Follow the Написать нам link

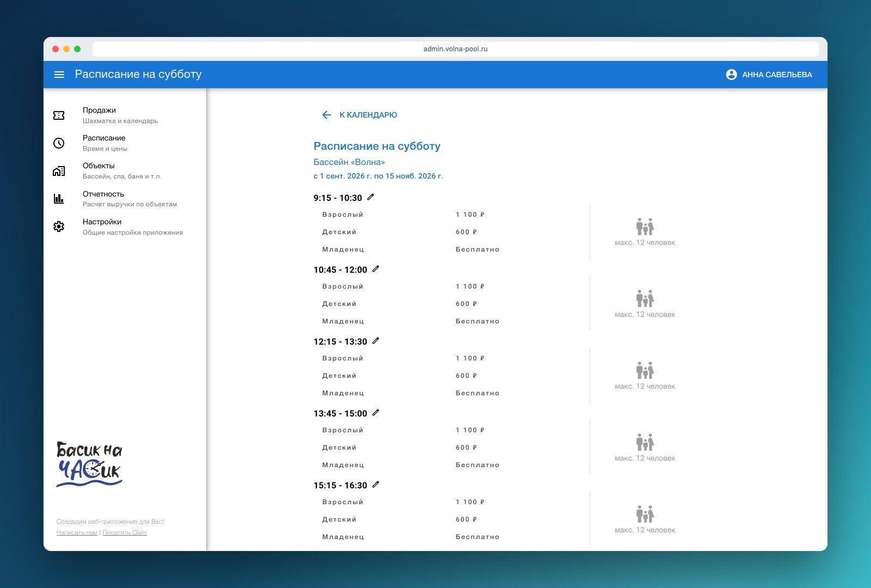tap(77, 532)
